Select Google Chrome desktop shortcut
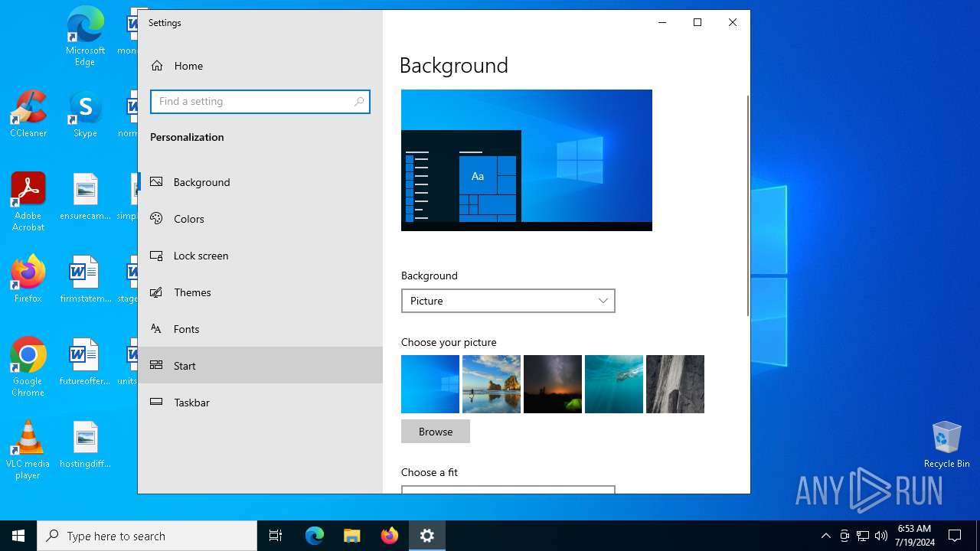Screen dimensions: 980x551 [x=28, y=367]
